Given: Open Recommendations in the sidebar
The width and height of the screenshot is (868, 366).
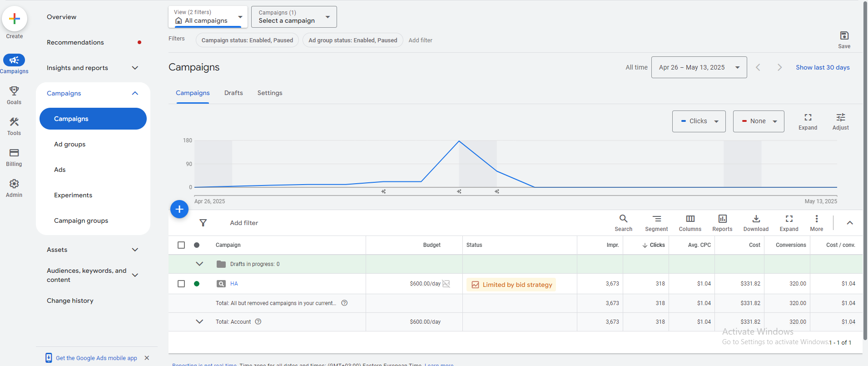Looking at the screenshot, I should [75, 42].
